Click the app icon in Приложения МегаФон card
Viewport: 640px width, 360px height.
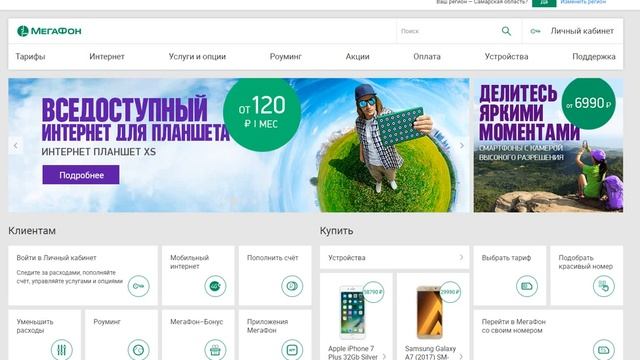click(x=292, y=350)
